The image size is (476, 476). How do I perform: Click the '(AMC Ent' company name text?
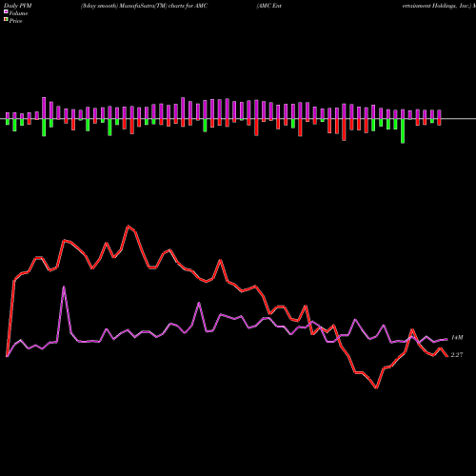click(x=269, y=6)
